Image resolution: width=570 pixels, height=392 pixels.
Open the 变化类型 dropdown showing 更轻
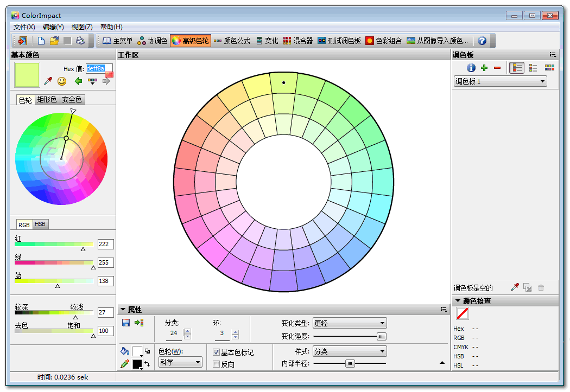(350, 323)
